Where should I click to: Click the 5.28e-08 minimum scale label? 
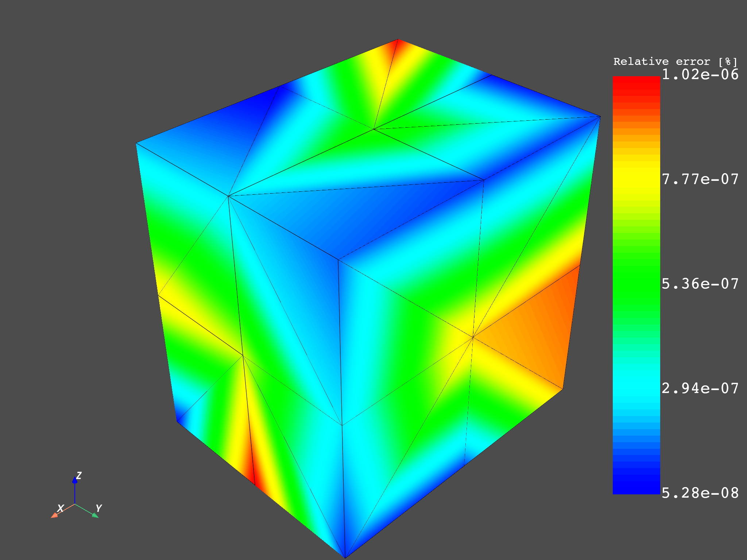700,493
